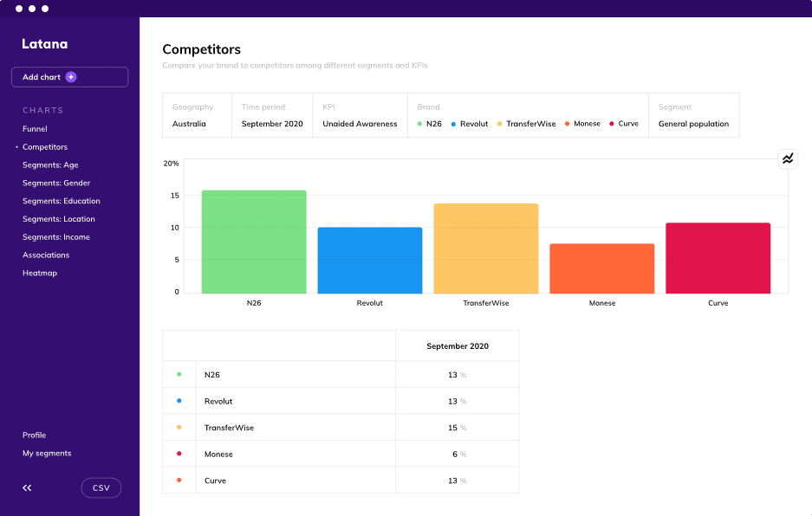
Task: Click the green N26 bar in chart
Action: coord(254,242)
